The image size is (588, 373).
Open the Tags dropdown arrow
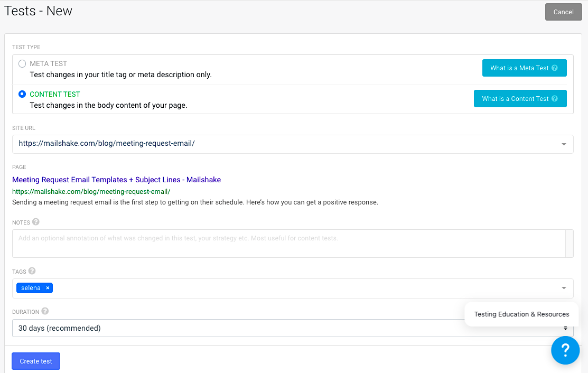[564, 288]
